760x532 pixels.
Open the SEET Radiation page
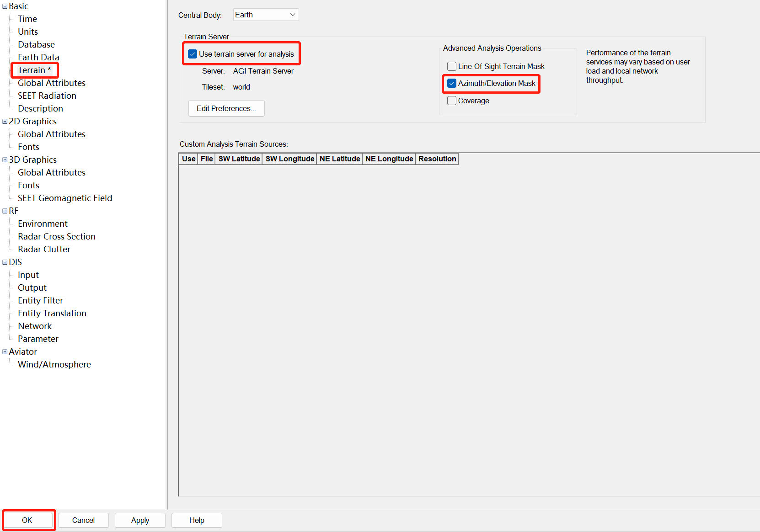[x=47, y=96]
